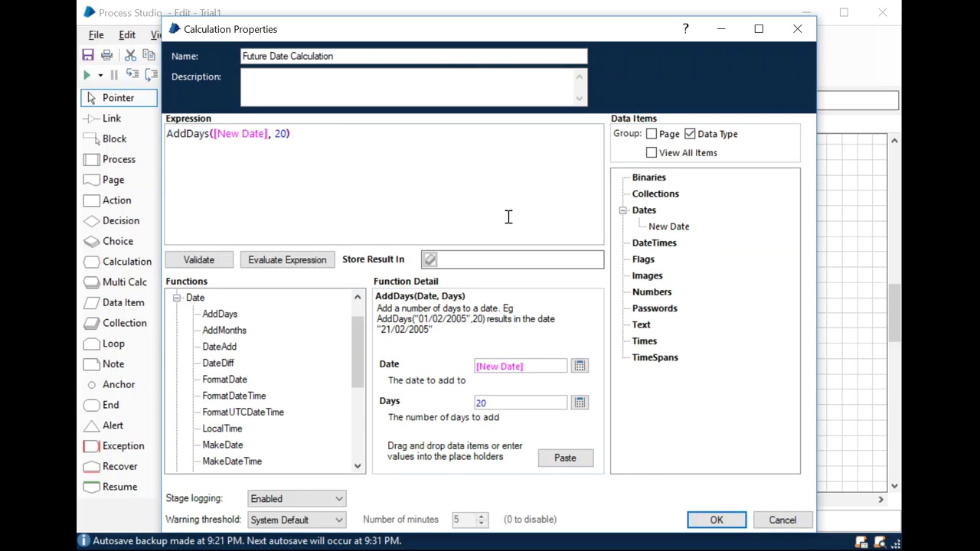The width and height of the screenshot is (980, 551).
Task: Click the Evaluate Expression button
Action: [x=287, y=260]
